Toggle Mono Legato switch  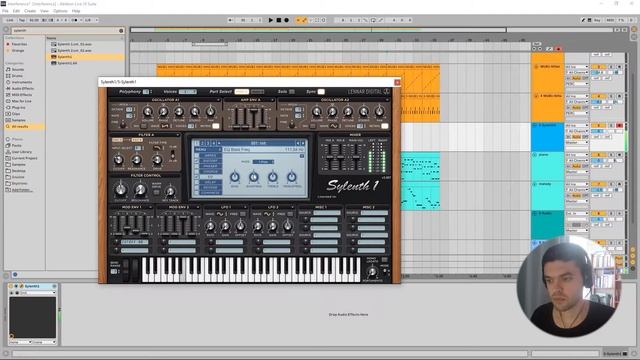coord(384,260)
